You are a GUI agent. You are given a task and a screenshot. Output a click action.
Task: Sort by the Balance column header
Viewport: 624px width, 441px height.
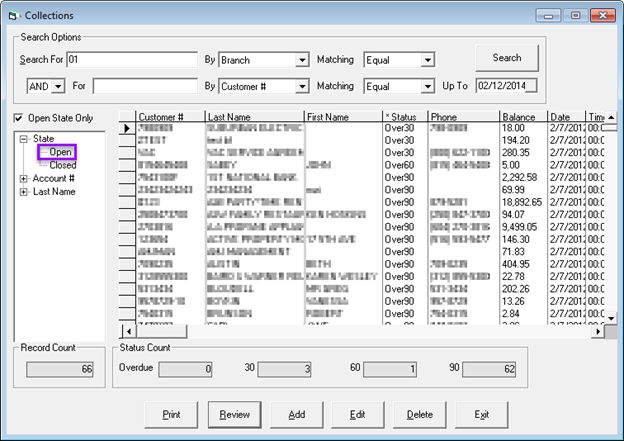point(523,117)
